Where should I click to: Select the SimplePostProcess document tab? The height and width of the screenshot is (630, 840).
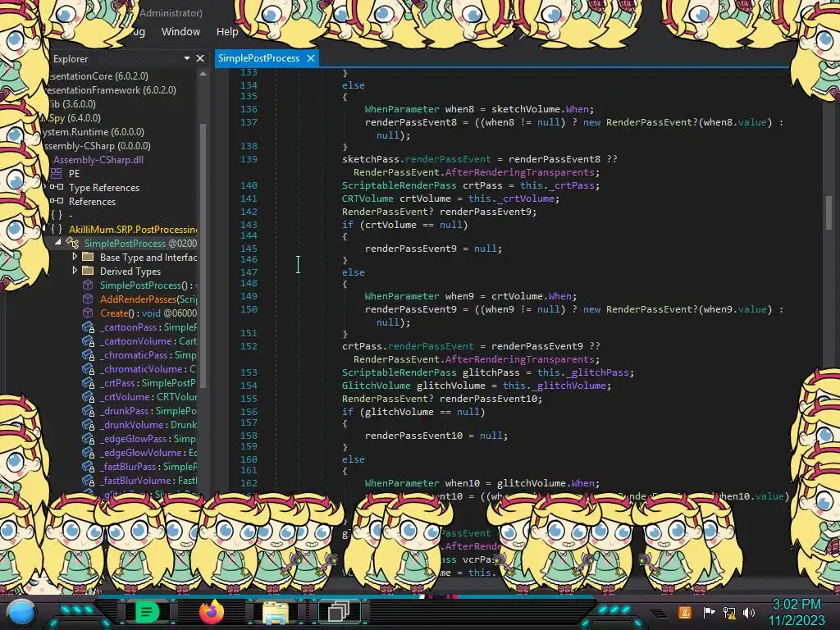point(258,58)
